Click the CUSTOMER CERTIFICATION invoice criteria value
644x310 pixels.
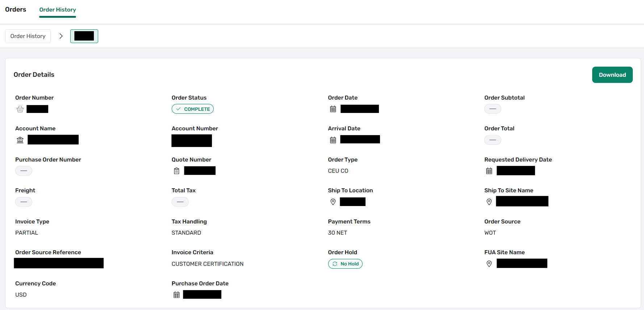208,264
